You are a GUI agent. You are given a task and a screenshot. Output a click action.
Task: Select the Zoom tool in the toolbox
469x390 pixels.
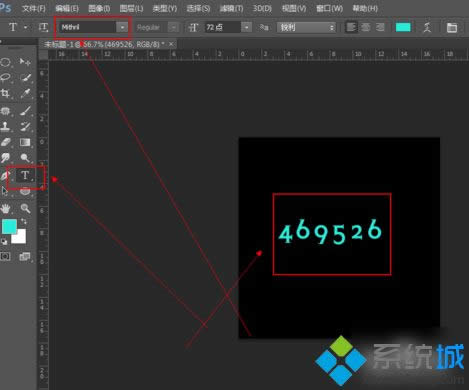[25, 209]
